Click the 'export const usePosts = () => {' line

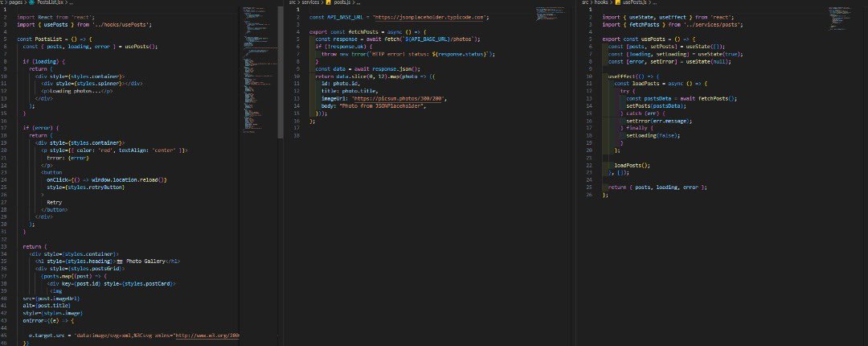click(649, 39)
